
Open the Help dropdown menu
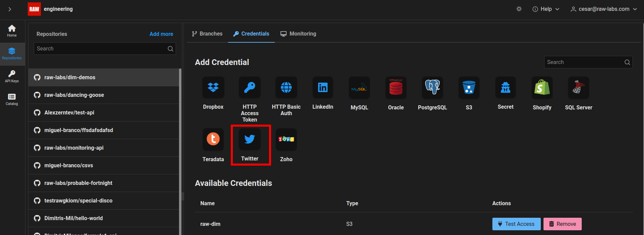pyautogui.click(x=546, y=9)
